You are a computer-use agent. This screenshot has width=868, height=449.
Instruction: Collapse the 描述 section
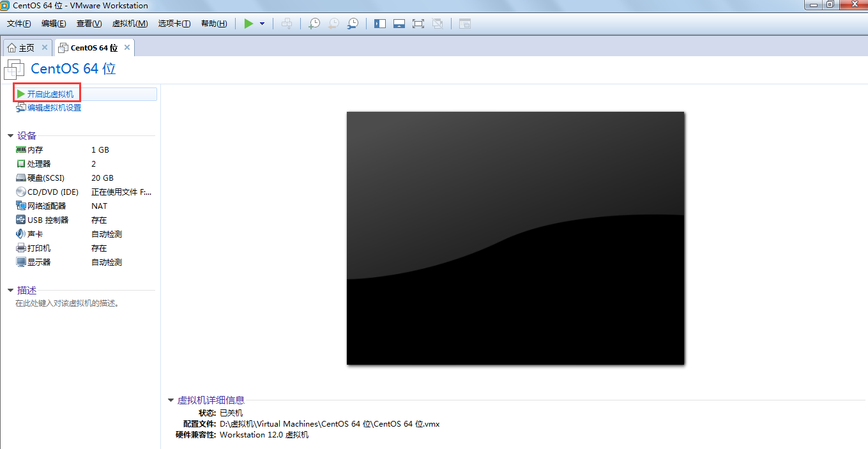[10, 291]
